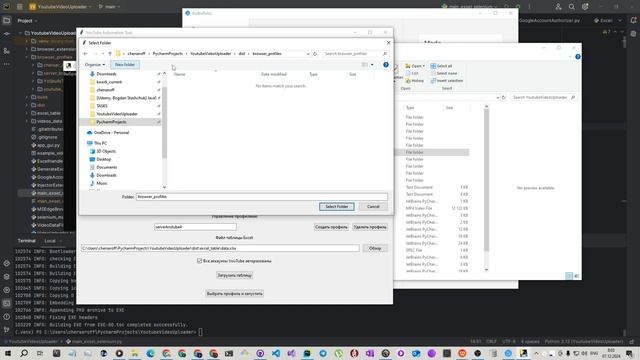Open the Project panel dropdown

(27, 20)
